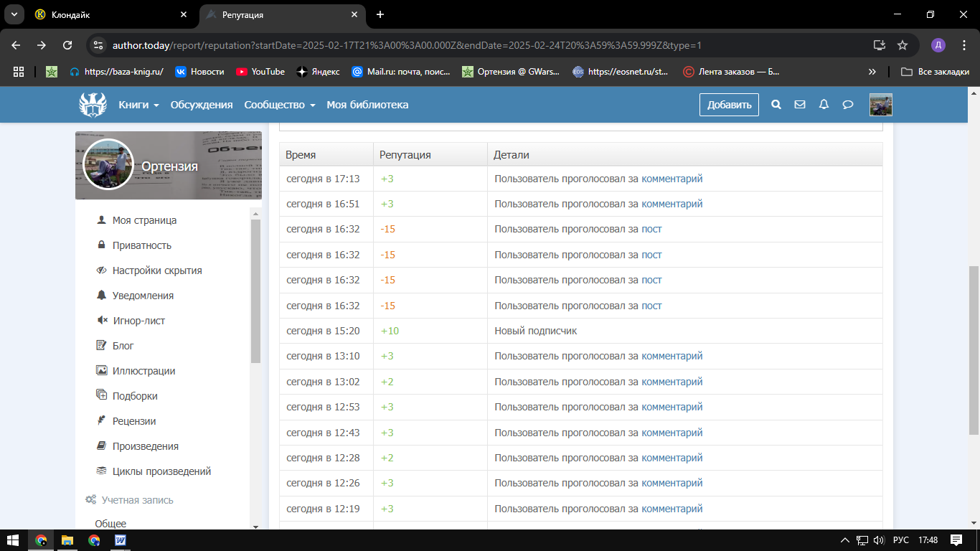Open messages envelope icon in header
The width and height of the screenshot is (980, 551).
[800, 105]
